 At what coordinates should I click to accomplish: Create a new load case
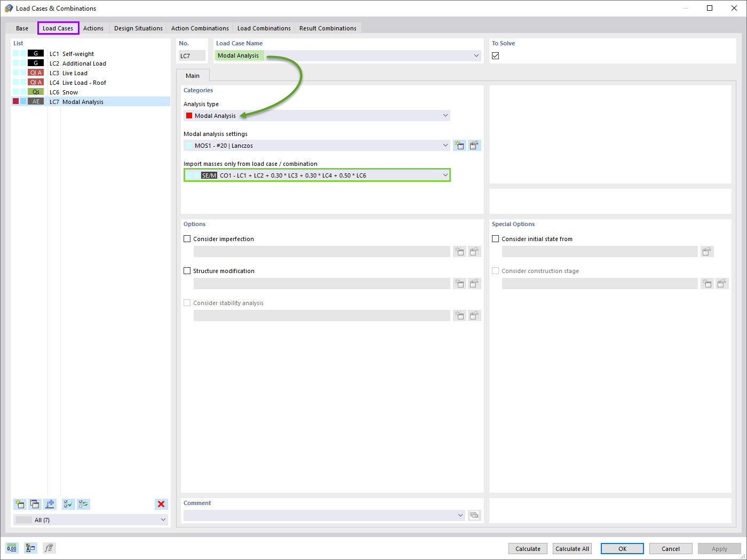tap(20, 504)
